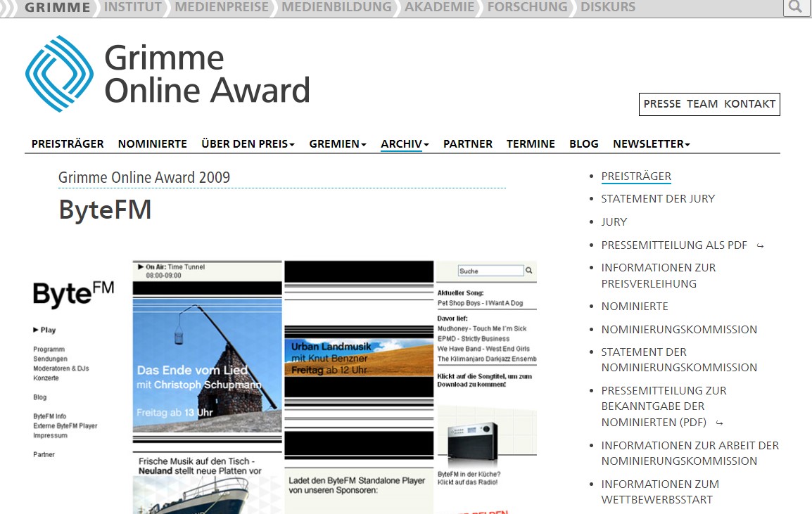Click external arrow icon beside PRESSEMITTEILUNG ALS PDF
Image resolution: width=812 pixels, height=514 pixels.
coord(760,246)
